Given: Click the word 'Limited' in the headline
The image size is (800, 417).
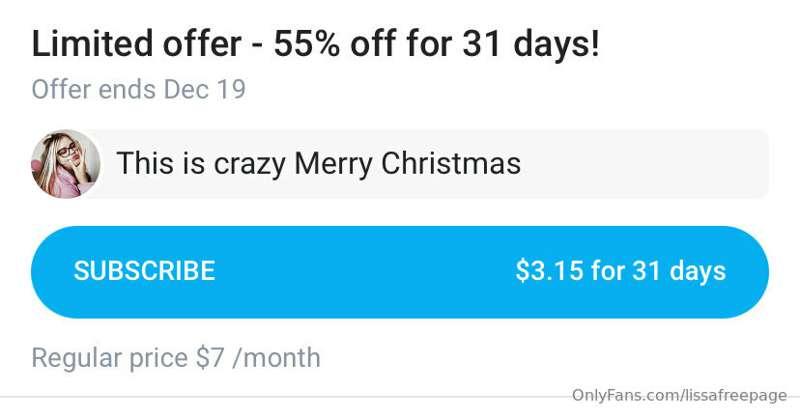Looking at the screenshot, I should click(92, 43).
